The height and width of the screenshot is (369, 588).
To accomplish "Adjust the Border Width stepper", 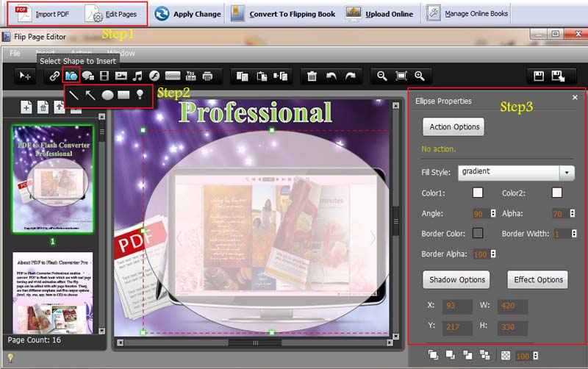I will tap(574, 234).
